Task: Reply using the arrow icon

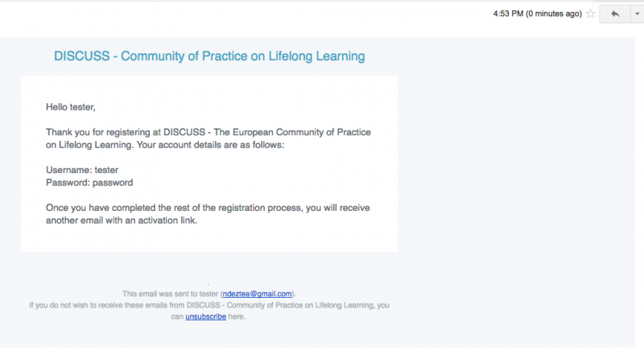Action: [615, 14]
